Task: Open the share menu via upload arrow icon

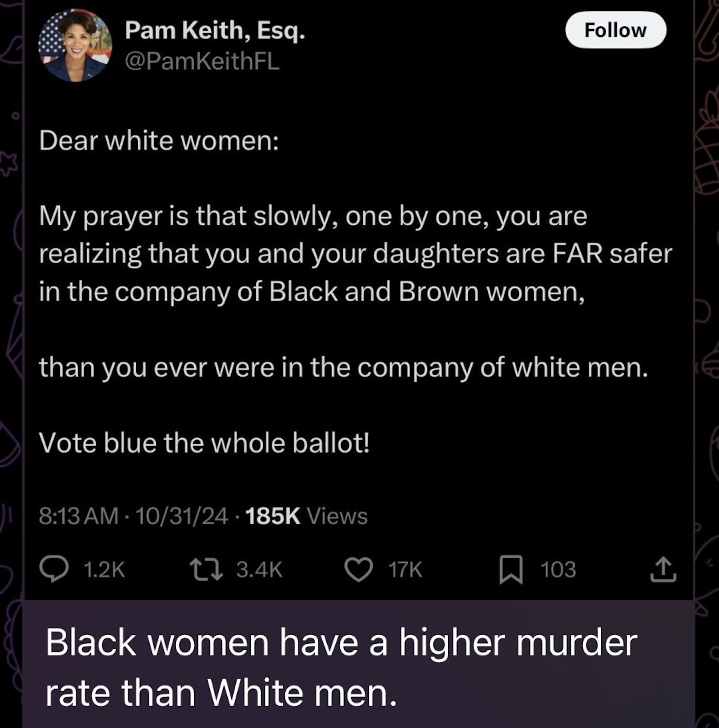Action: click(x=663, y=569)
